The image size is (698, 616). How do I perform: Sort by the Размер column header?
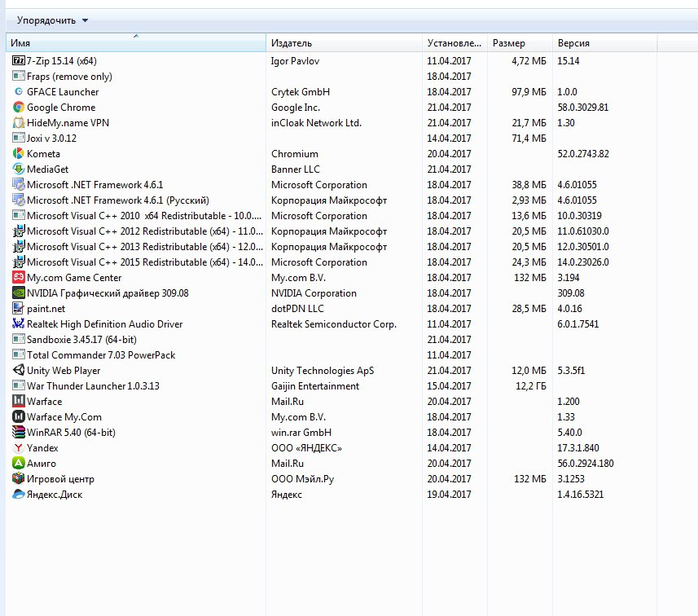click(520, 43)
